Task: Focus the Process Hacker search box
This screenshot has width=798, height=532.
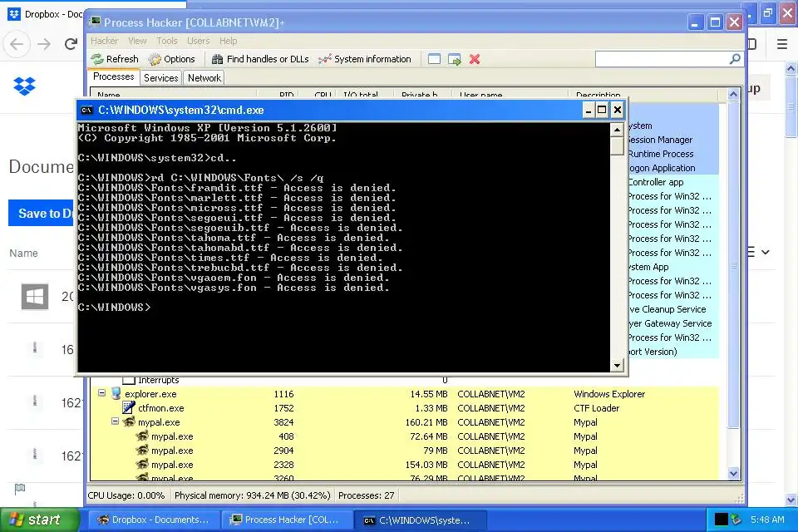Action: coord(663,59)
